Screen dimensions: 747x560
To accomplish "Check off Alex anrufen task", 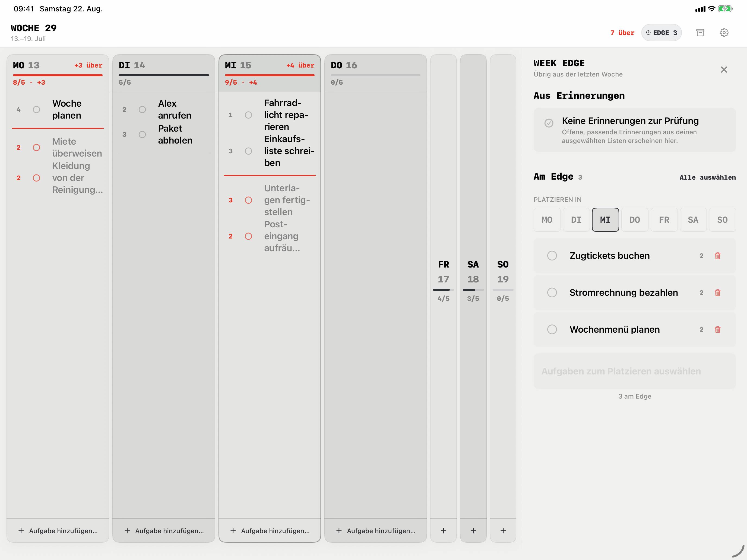I will [142, 109].
